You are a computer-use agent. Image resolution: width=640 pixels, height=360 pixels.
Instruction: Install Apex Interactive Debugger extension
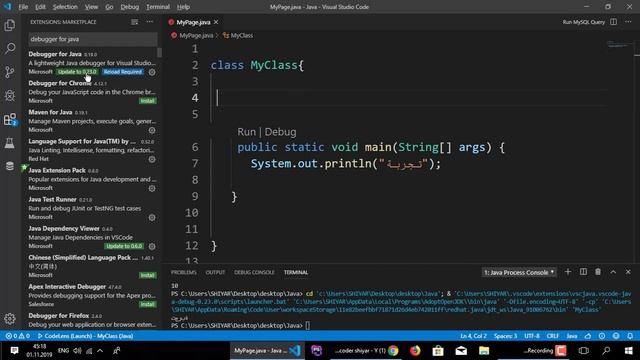(147, 304)
